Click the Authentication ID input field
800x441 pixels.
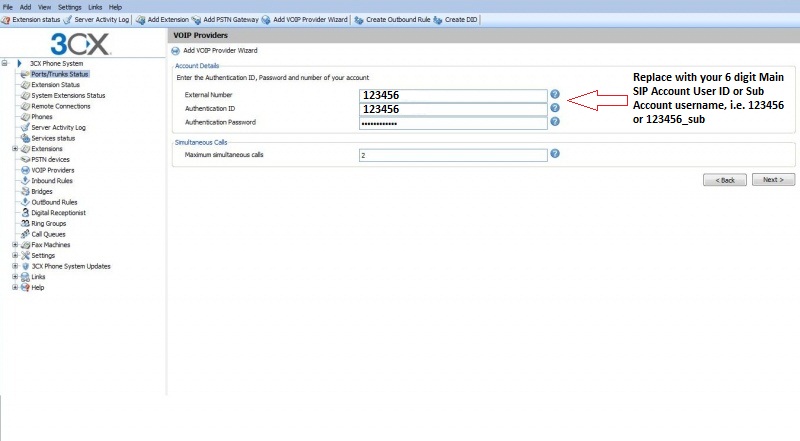click(x=453, y=108)
